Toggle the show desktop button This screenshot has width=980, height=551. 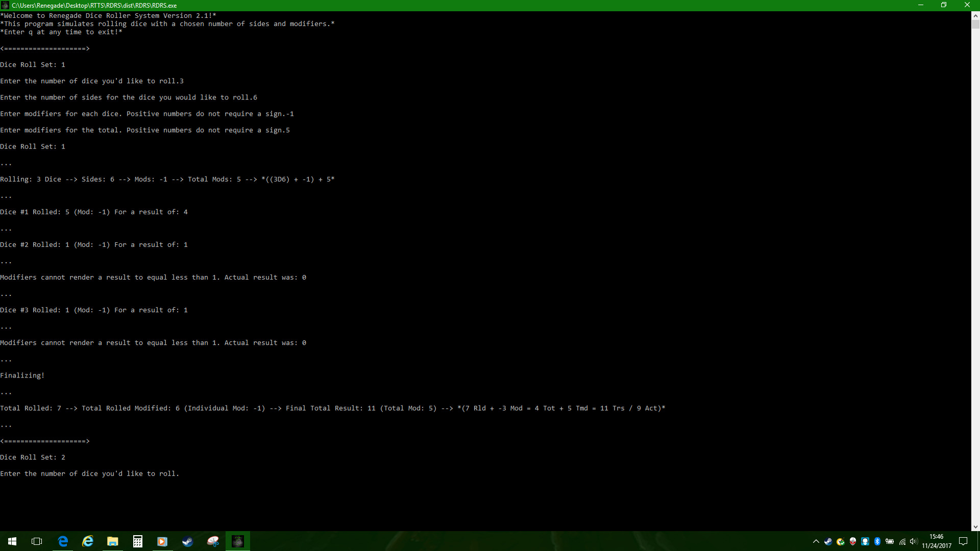tap(977, 541)
